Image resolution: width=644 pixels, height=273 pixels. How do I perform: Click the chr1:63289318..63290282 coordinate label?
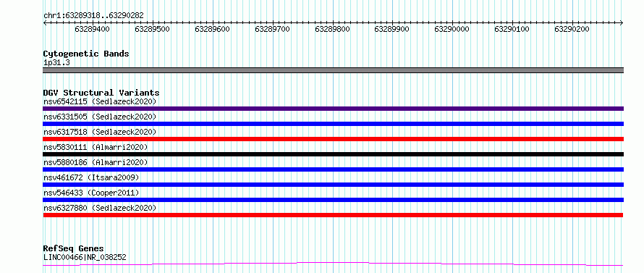click(93, 15)
